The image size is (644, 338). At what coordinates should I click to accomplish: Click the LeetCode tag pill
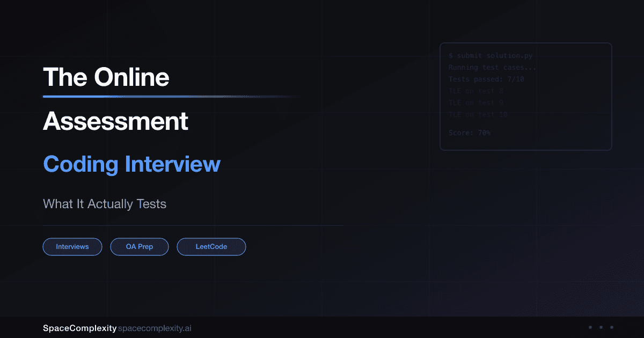211,247
